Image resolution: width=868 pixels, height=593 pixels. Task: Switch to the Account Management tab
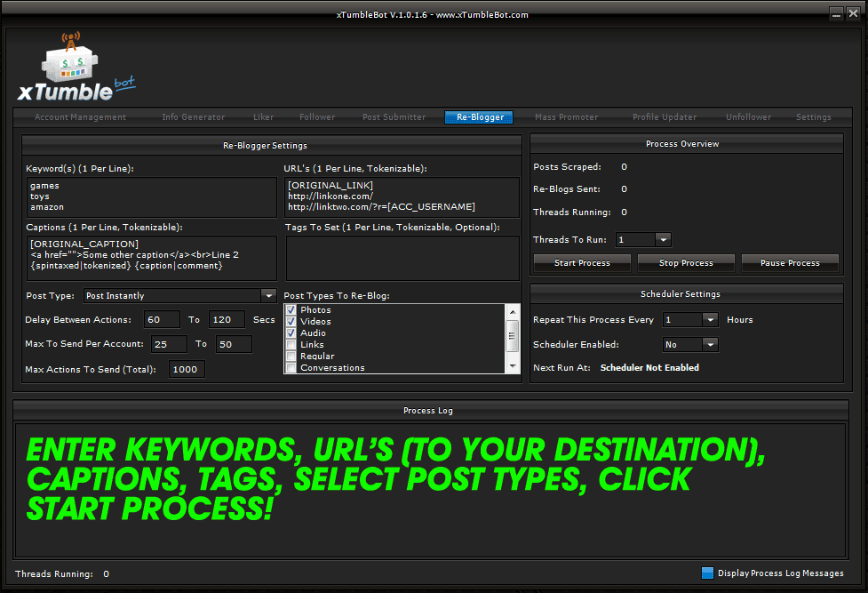pyautogui.click(x=80, y=117)
